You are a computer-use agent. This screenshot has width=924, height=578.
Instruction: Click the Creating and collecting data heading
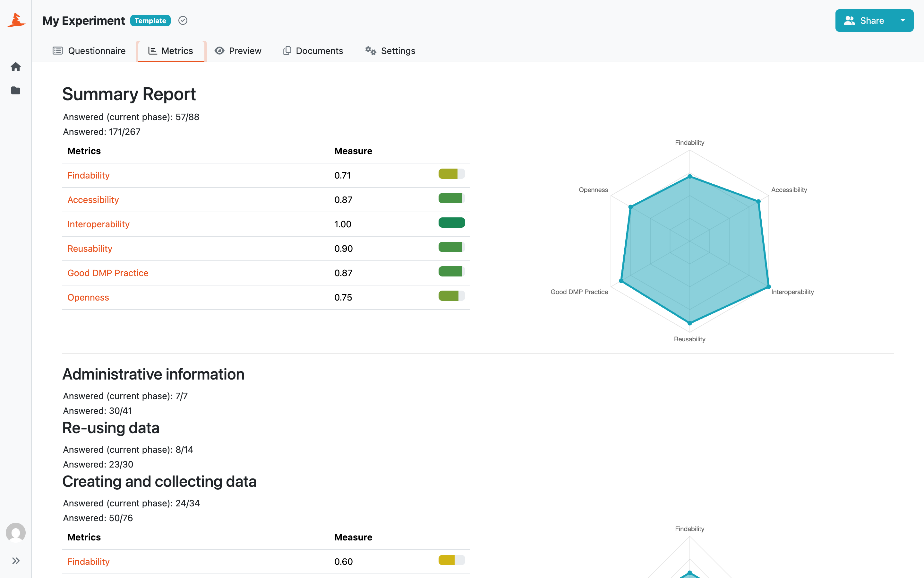coord(159,482)
